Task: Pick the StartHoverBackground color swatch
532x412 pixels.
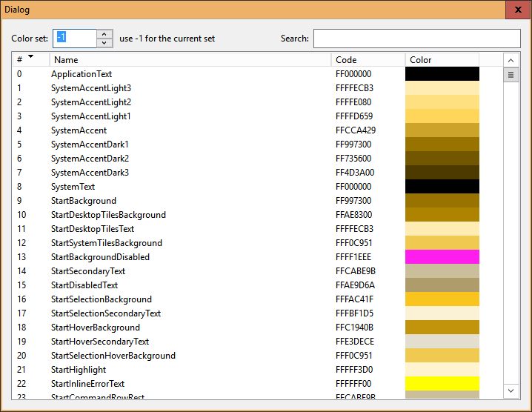Action: pos(442,328)
